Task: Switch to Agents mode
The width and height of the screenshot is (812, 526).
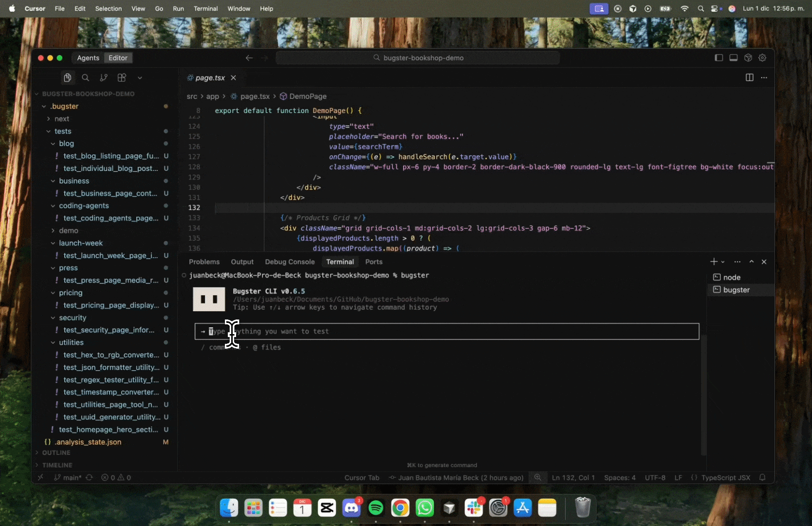Action: (88, 58)
